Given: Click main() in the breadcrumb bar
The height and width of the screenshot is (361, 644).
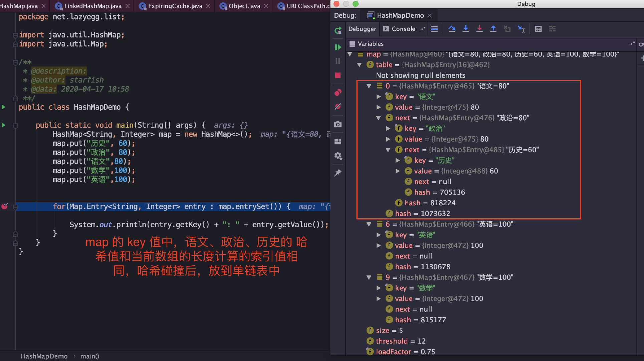Looking at the screenshot, I should (90, 356).
